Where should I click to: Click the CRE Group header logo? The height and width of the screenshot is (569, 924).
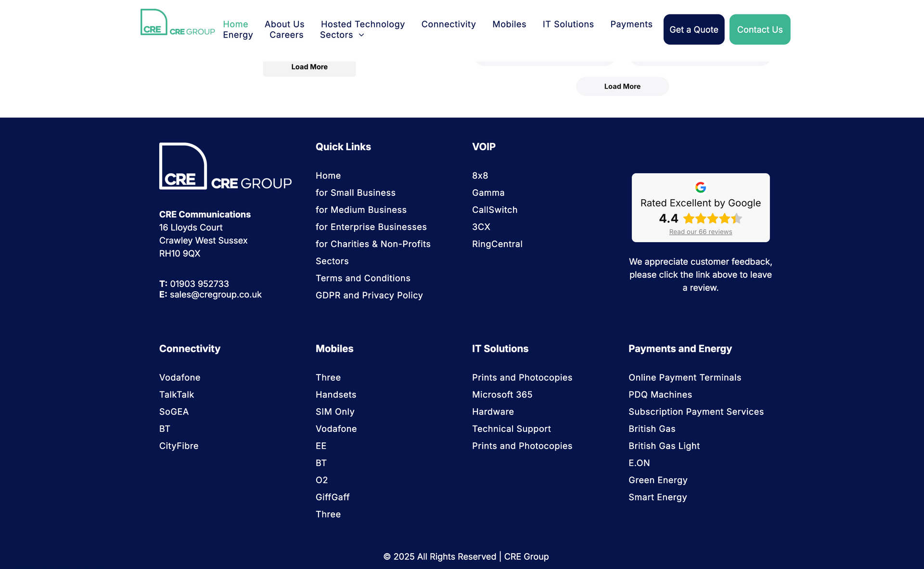coord(177,23)
